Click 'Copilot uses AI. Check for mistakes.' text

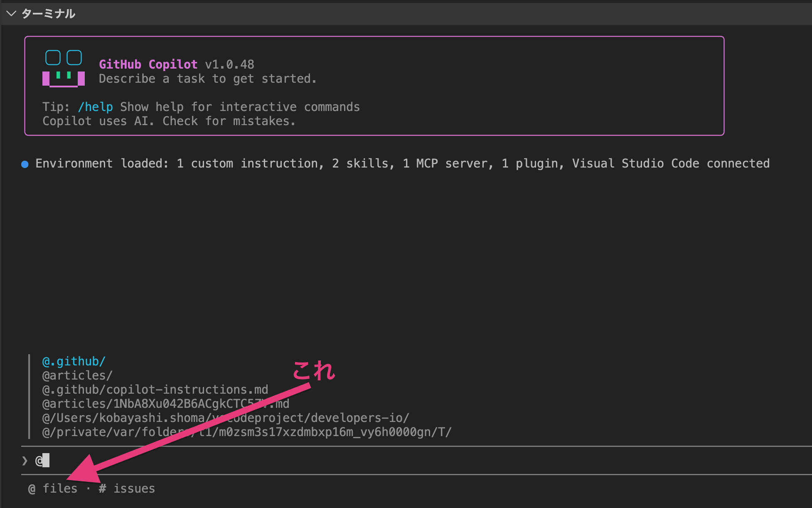point(169,121)
